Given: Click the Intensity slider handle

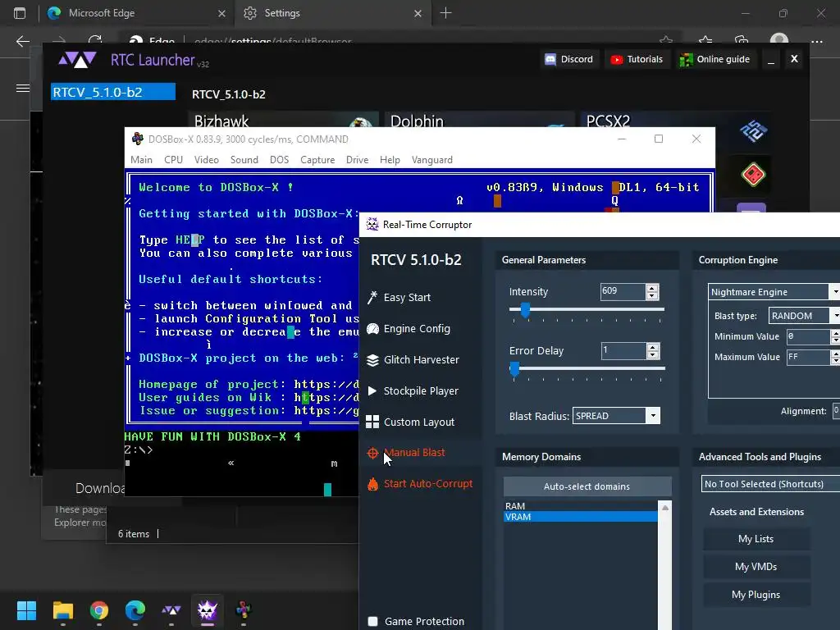Looking at the screenshot, I should (526, 310).
